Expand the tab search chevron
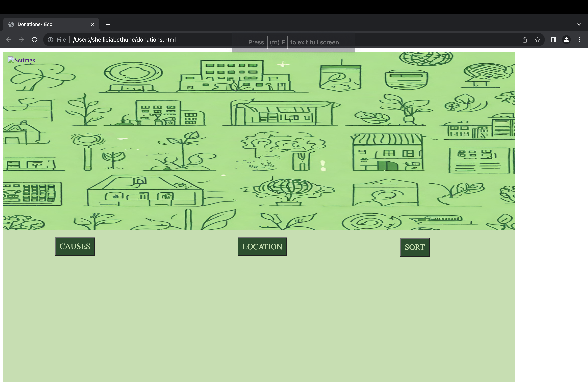This screenshot has height=382, width=588. (x=579, y=24)
